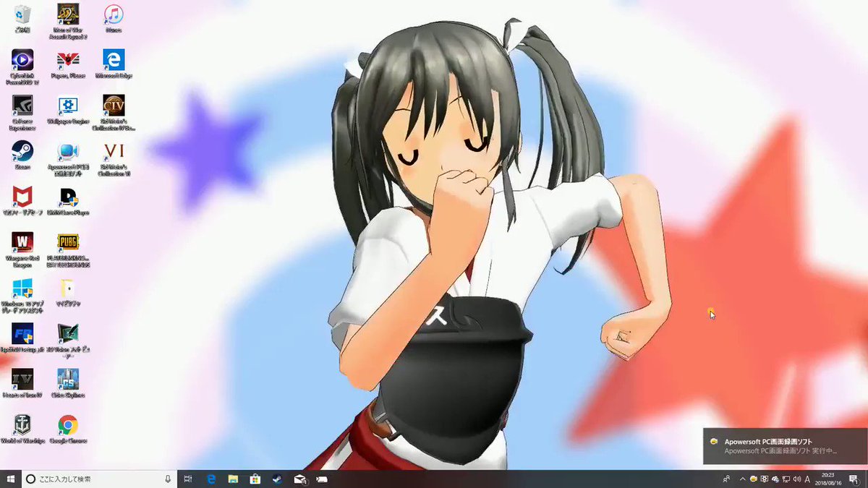Open PLAYERUNKNOWN'S BATTLEGROUNDS shortcut

(68, 250)
